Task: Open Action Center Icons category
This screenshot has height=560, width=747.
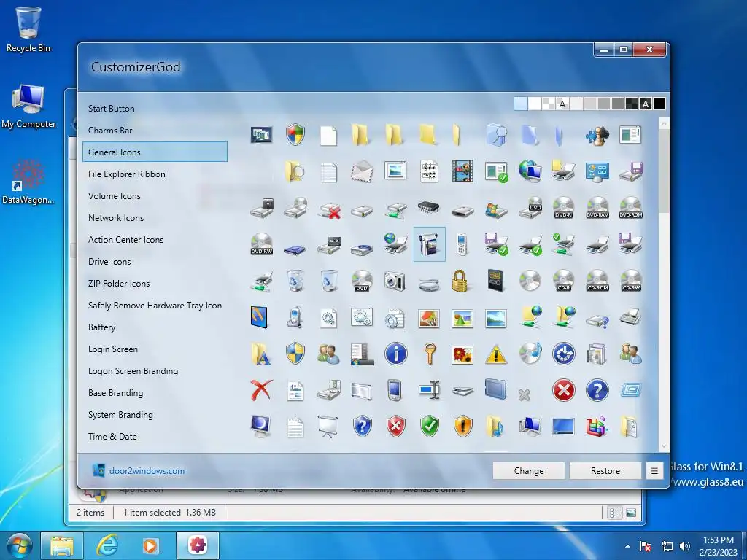Action: point(125,240)
